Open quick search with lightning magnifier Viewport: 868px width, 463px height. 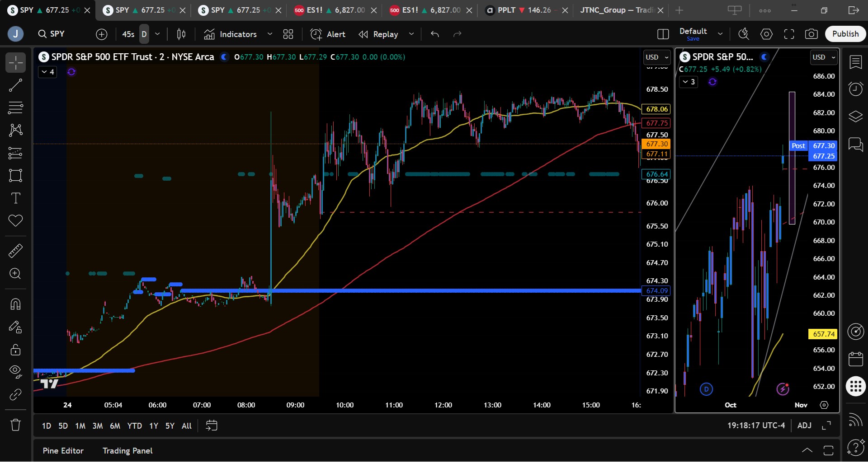(744, 34)
